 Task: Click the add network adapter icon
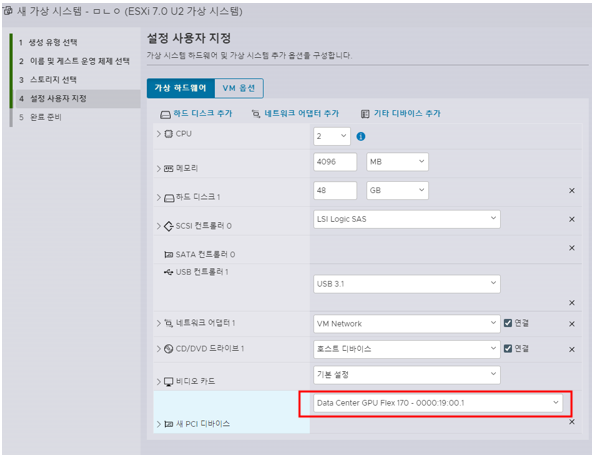point(256,114)
